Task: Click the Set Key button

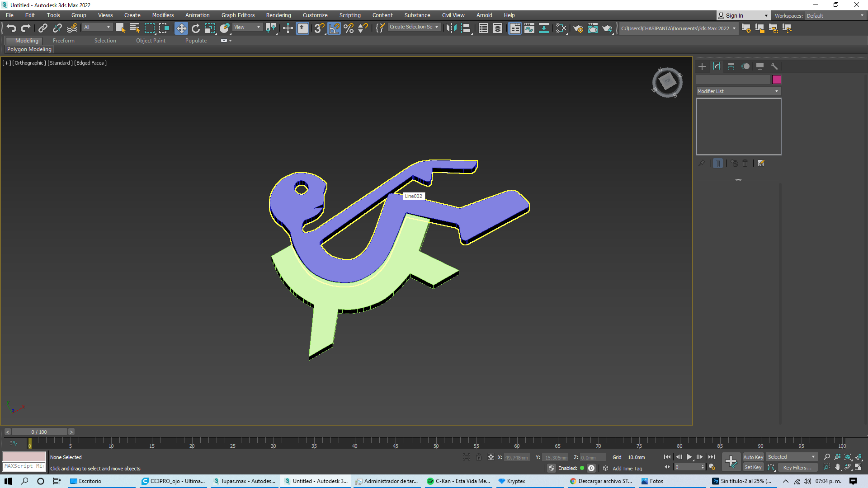Action: [753, 468]
